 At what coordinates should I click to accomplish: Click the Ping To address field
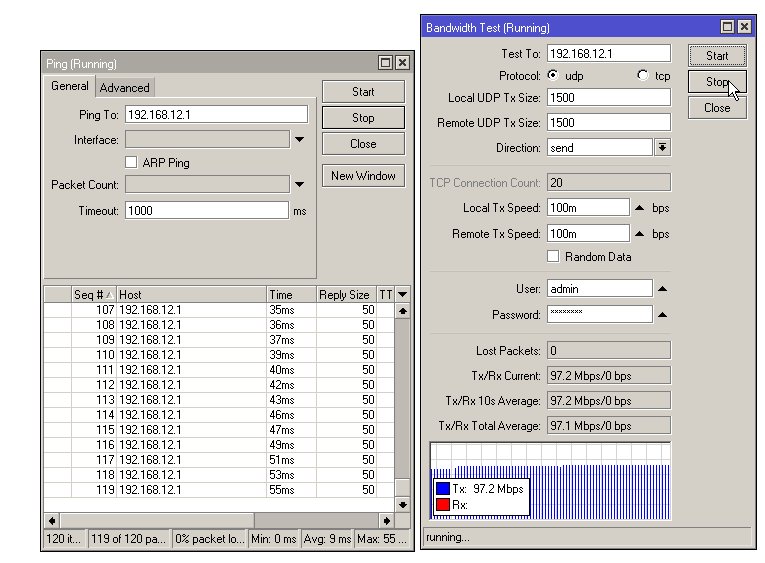[216, 114]
